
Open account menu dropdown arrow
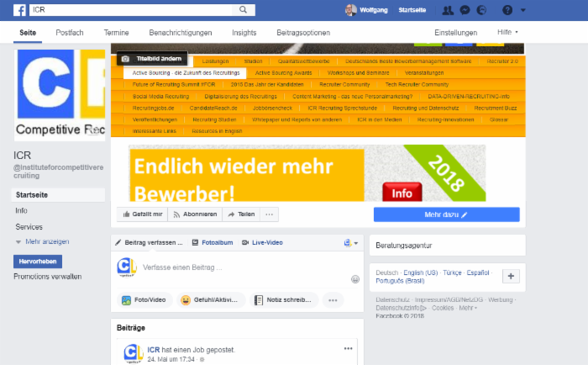523,10
